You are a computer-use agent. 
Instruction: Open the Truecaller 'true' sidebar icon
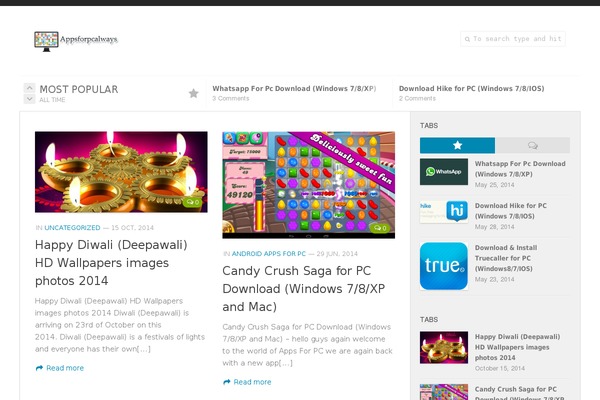click(444, 266)
